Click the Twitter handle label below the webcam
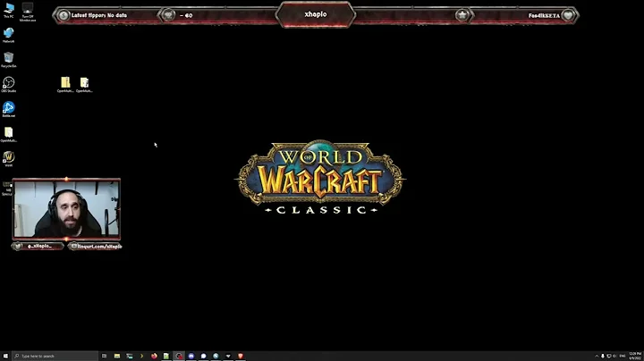644x361 pixels. 38,246
